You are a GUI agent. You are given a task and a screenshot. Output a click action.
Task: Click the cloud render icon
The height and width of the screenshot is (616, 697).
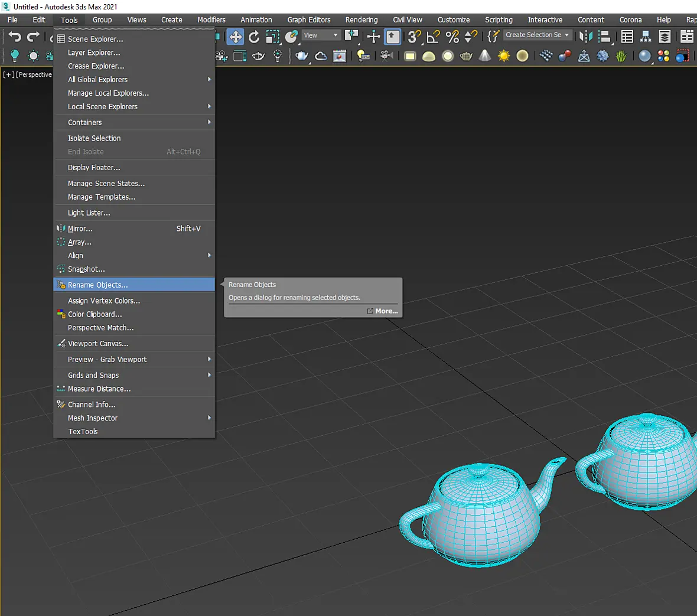coord(321,56)
